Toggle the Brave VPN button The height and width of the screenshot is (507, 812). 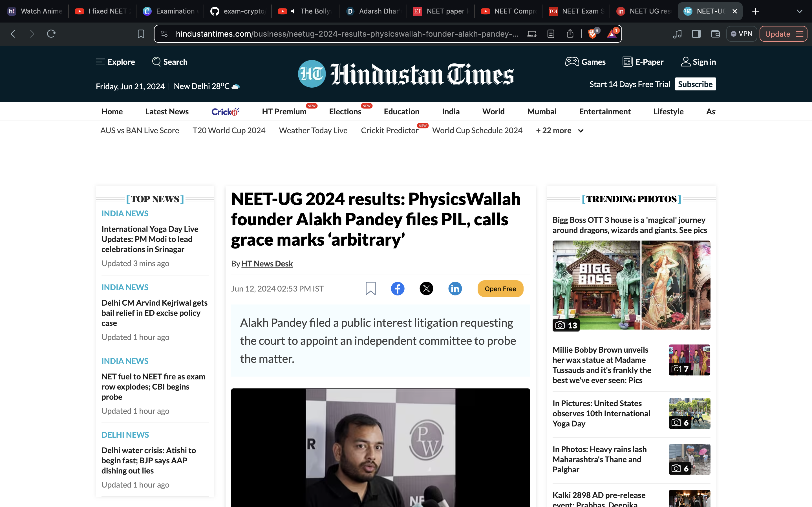coord(742,34)
